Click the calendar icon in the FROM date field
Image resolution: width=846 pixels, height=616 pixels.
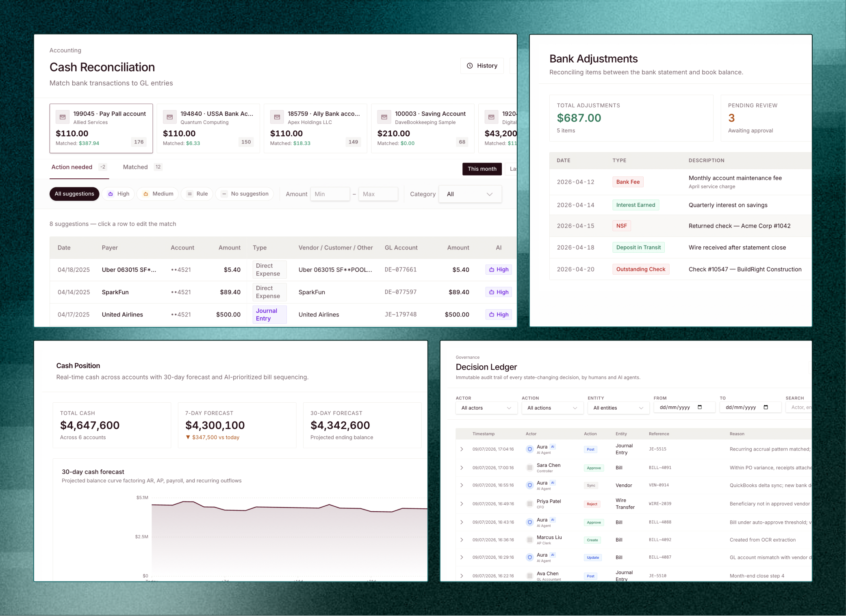(700, 407)
